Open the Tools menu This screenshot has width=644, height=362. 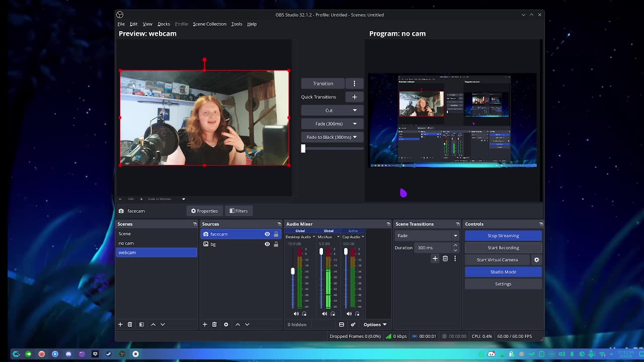point(236,24)
